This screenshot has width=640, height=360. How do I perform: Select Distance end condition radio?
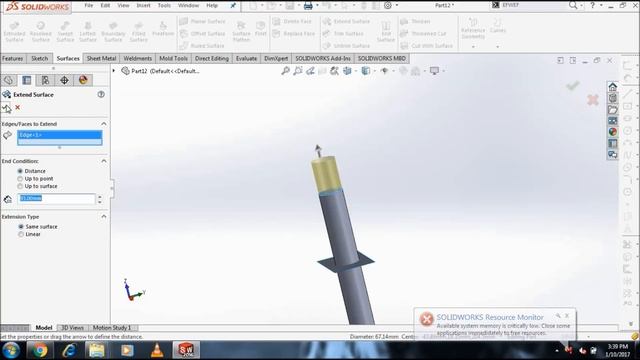point(20,171)
